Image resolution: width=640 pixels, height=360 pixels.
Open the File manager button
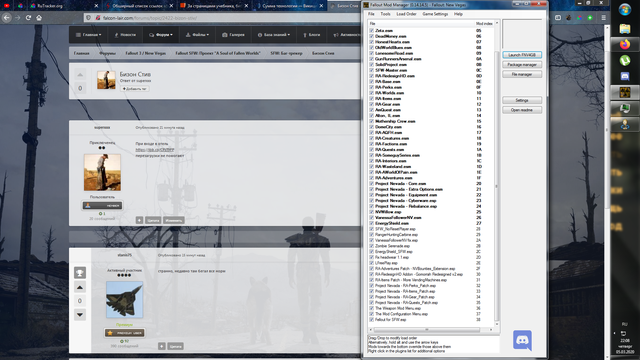click(x=522, y=74)
